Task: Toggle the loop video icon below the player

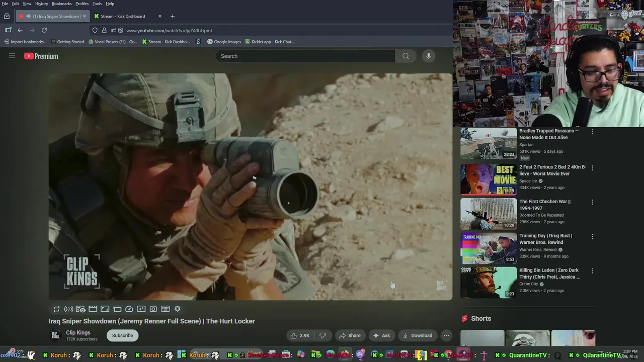Action: click(57, 309)
